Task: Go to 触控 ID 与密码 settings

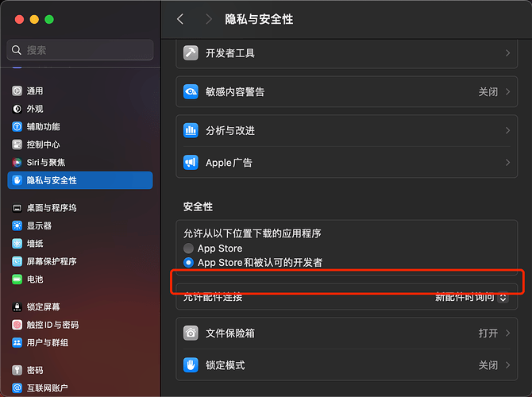Action: tap(52, 325)
